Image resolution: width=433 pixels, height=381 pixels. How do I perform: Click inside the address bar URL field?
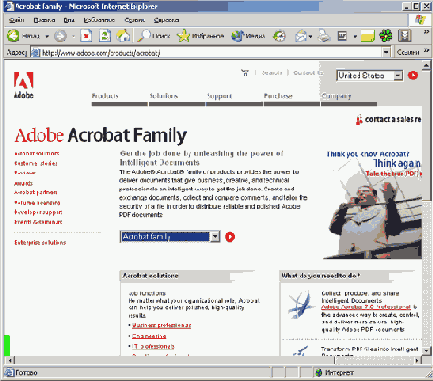pos(210,52)
